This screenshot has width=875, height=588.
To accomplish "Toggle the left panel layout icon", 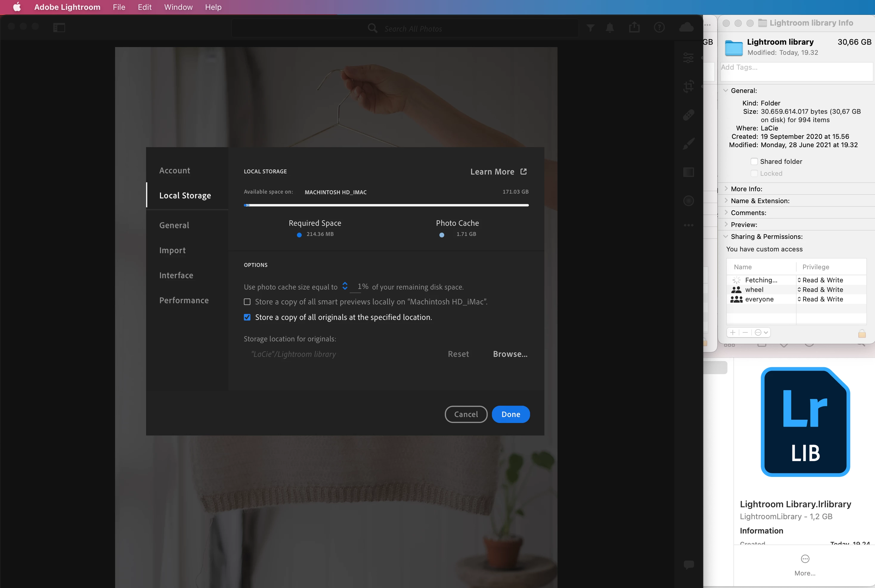I will (x=59, y=27).
